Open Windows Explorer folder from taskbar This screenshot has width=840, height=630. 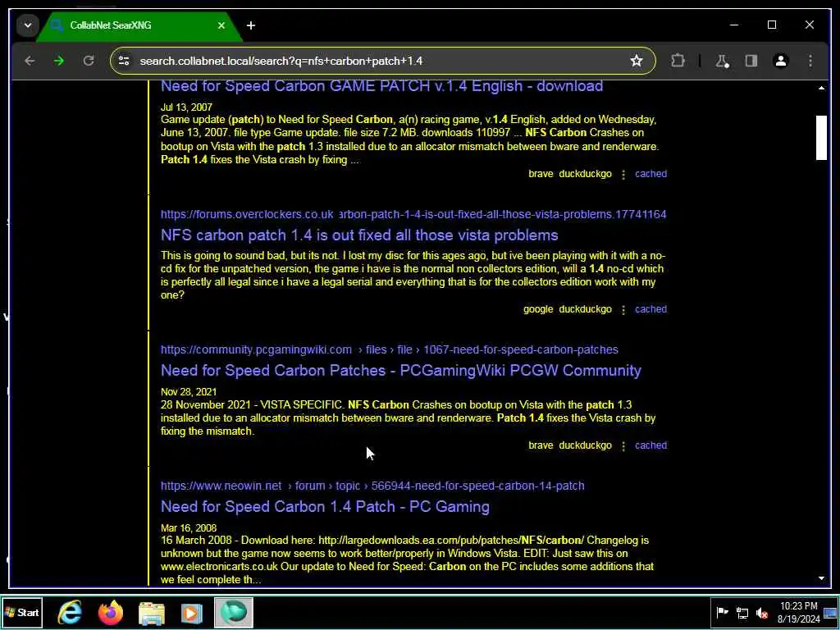coord(152,612)
